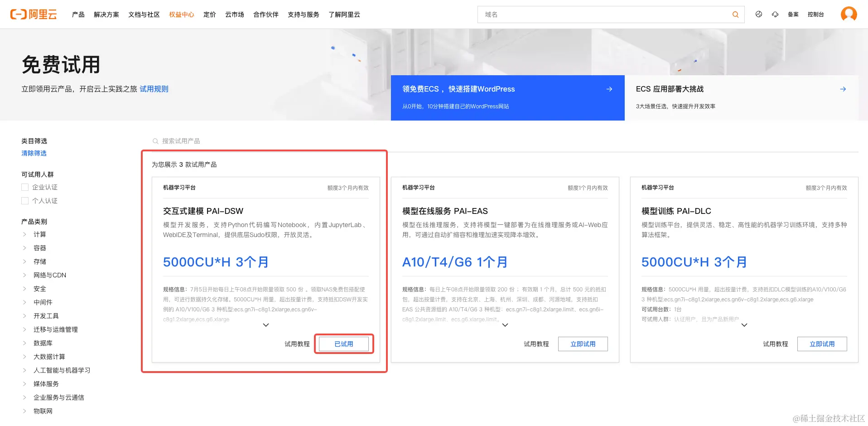
Task: Expand the 计算 category
Action: tap(24, 234)
